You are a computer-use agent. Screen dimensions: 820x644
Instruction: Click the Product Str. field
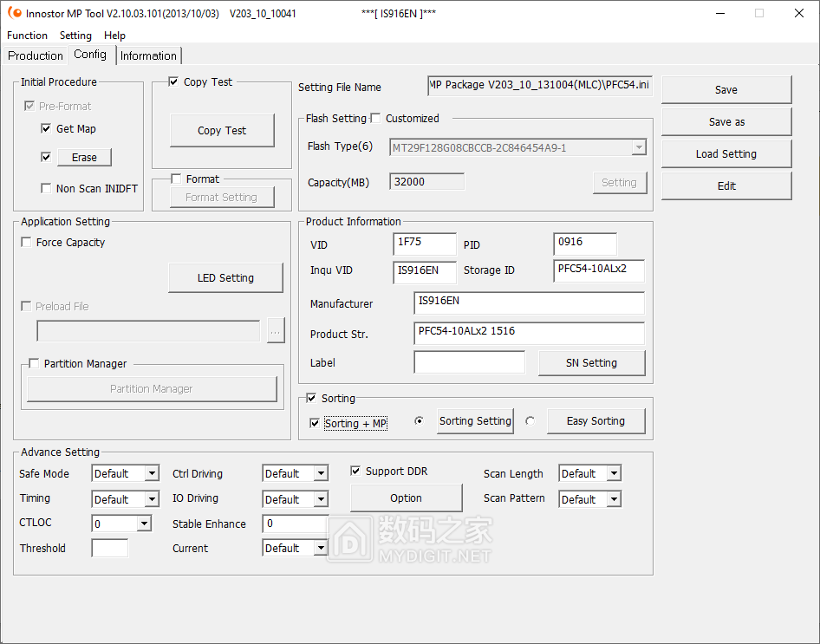[530, 334]
